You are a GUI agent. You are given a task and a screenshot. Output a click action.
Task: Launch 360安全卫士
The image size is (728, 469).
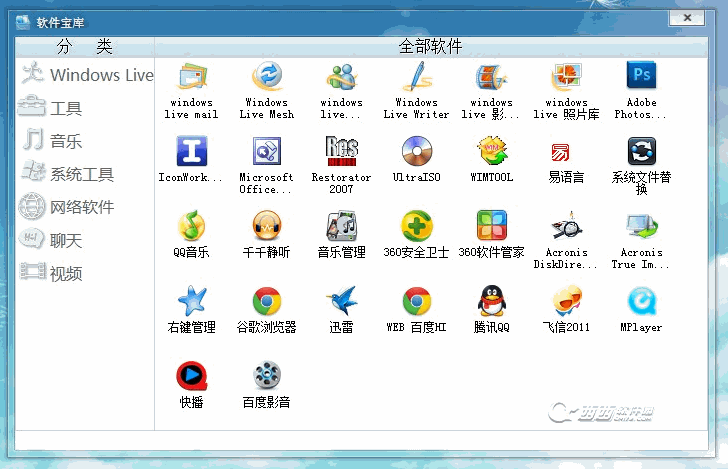(417, 226)
